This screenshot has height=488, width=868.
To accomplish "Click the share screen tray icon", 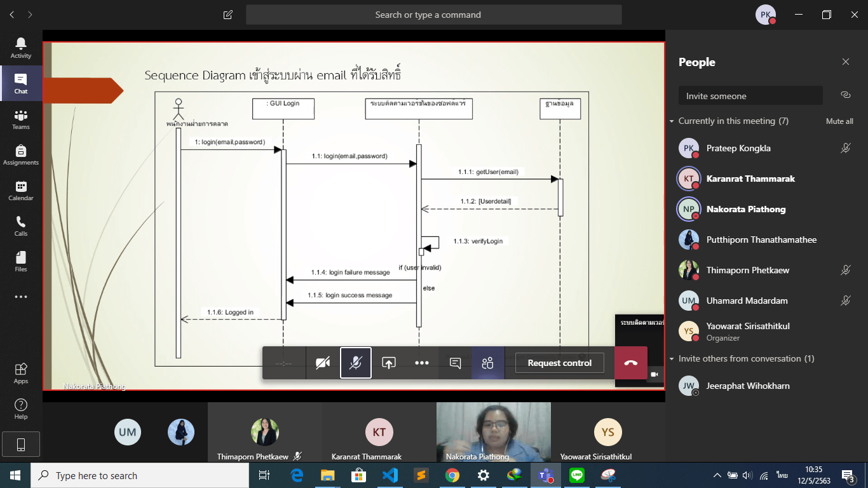I will [x=389, y=363].
